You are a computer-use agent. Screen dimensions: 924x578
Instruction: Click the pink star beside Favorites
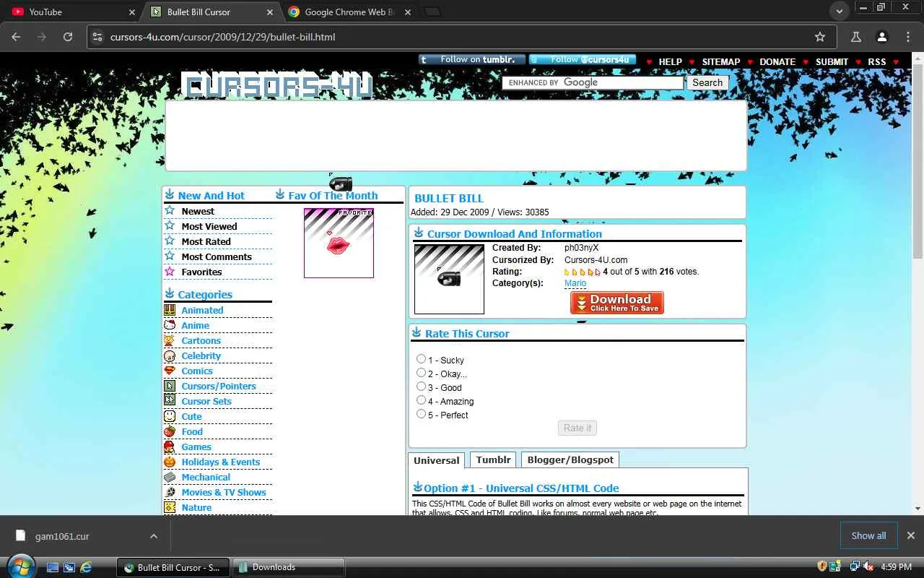coord(170,271)
